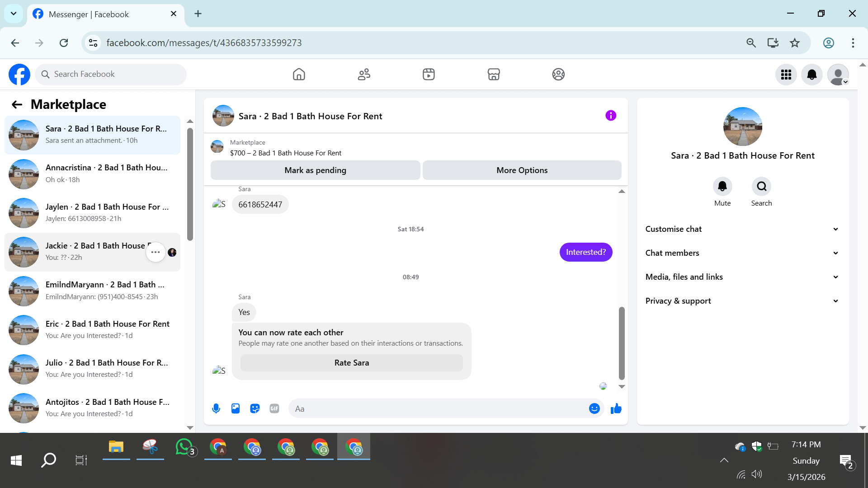The image size is (868, 488).
Task: Open Sara chat in Marketplace list
Action: coord(92,135)
